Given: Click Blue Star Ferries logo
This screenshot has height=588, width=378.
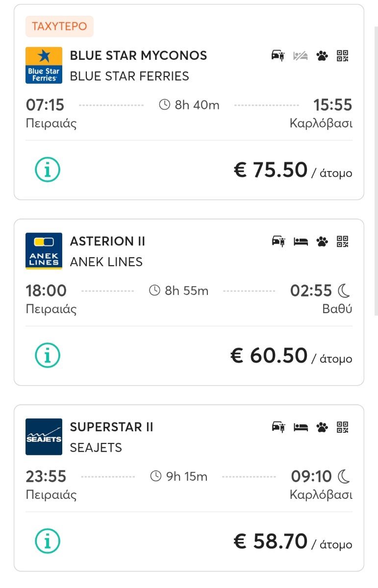Looking at the screenshot, I should point(44,65).
